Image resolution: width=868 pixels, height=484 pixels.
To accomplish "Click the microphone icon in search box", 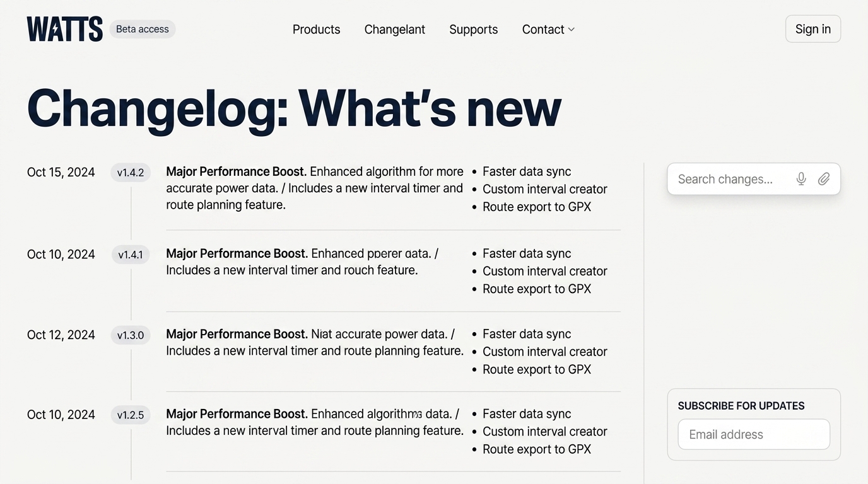I will coord(801,179).
